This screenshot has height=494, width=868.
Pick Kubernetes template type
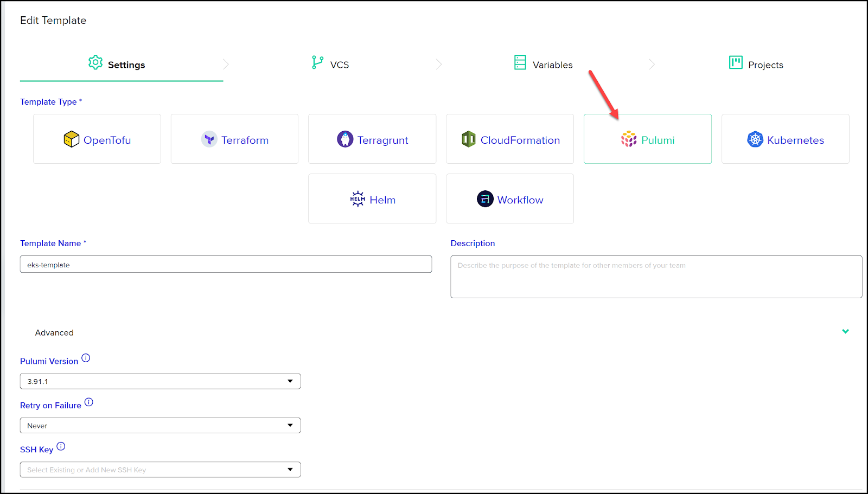point(786,139)
